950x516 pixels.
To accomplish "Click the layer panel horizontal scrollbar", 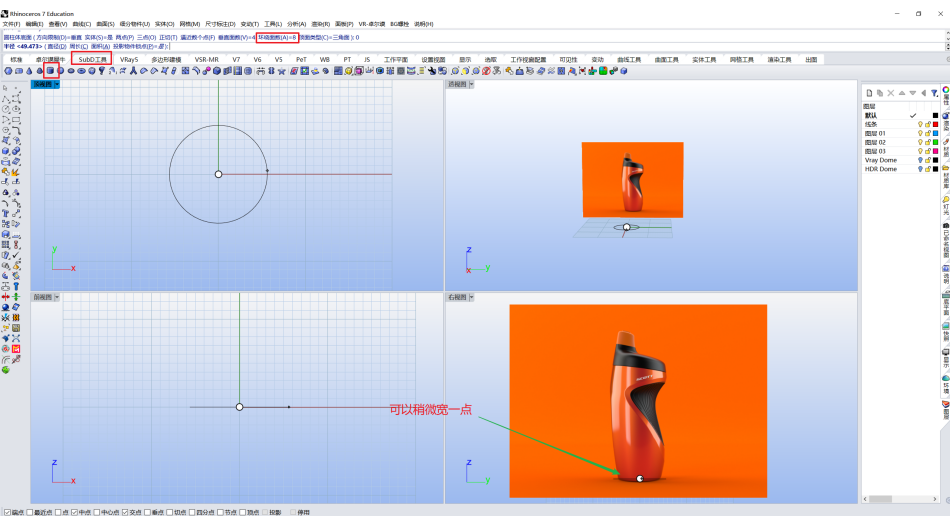I will coord(900,499).
